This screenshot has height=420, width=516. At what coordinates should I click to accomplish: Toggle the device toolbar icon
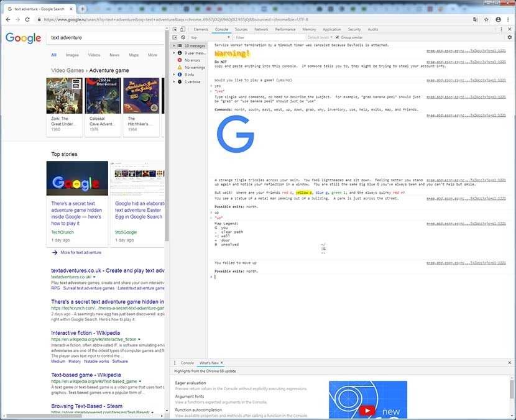183,29
